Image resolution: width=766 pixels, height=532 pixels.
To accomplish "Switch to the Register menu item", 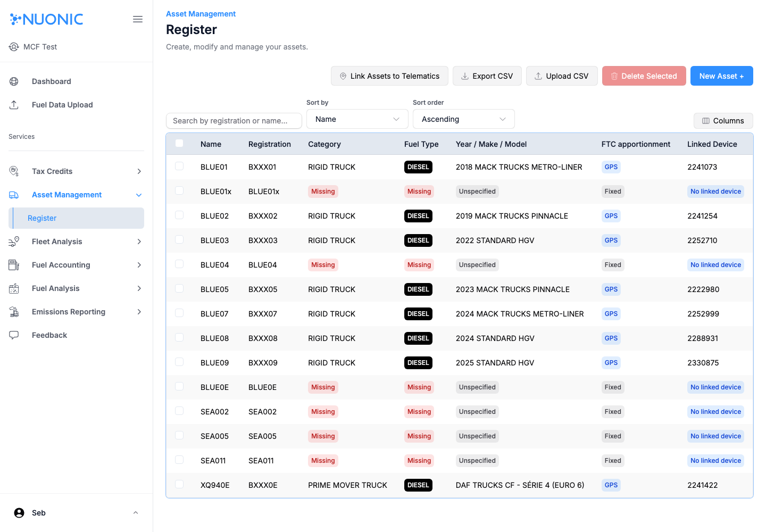I will click(42, 218).
